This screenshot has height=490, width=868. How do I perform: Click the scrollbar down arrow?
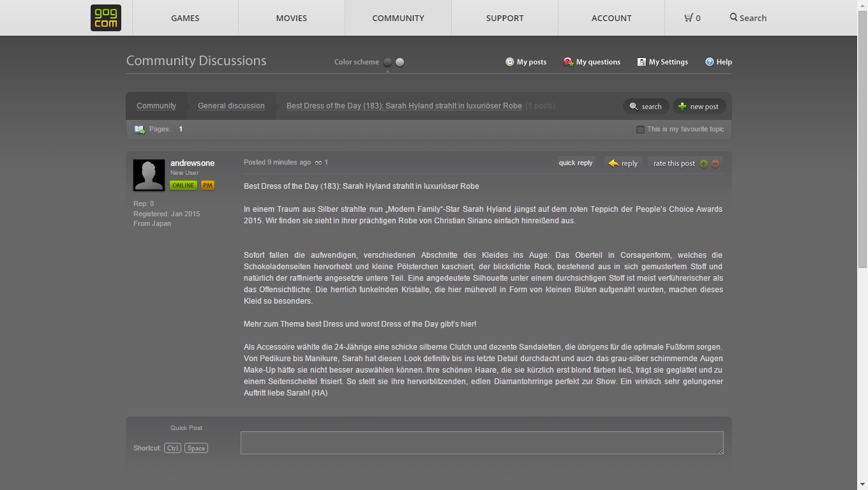862,484
